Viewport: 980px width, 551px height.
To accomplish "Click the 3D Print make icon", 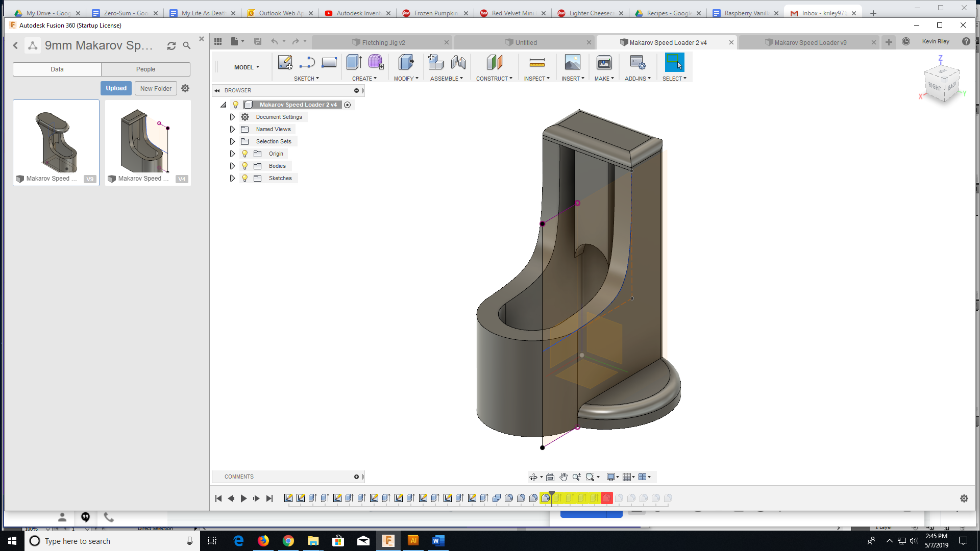I will [x=604, y=62].
